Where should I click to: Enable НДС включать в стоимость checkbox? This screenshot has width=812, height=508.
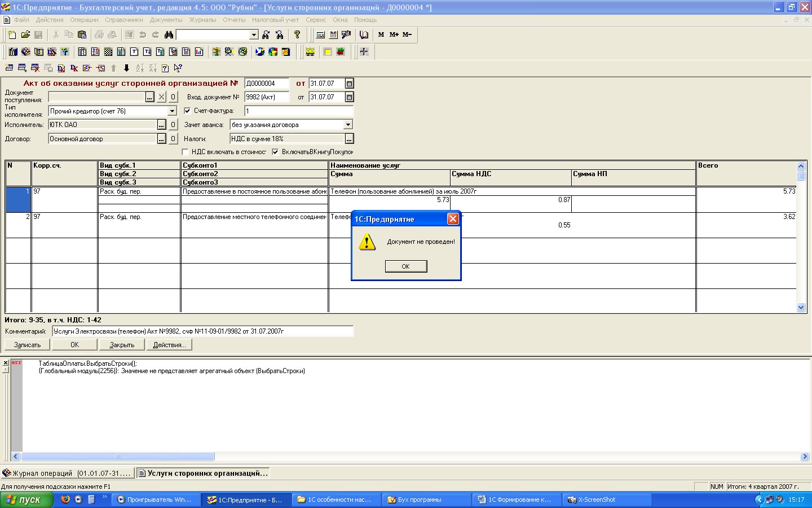tap(185, 152)
